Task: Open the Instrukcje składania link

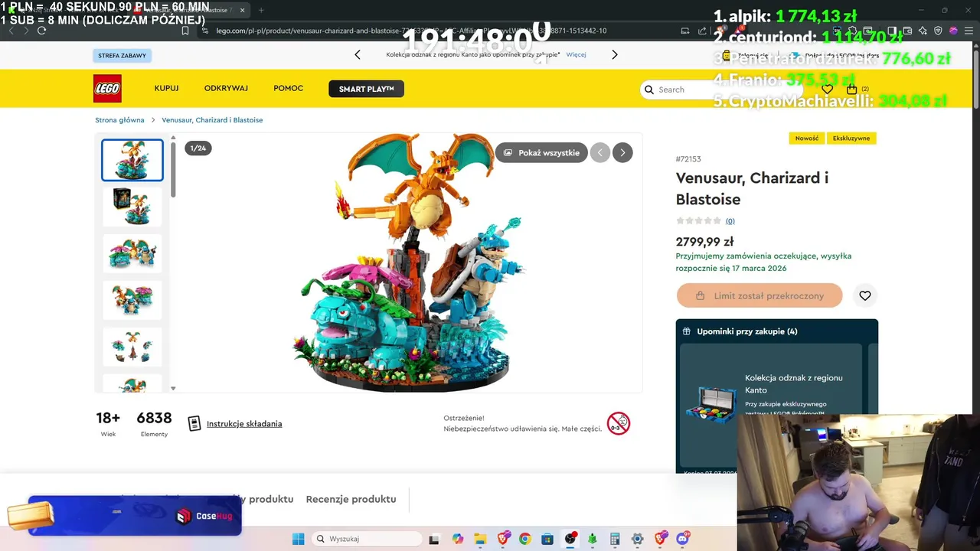Action: click(x=244, y=424)
